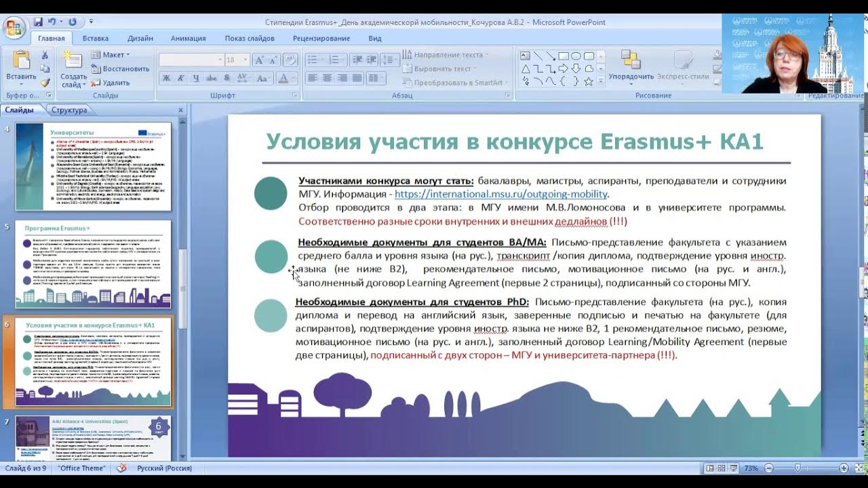Delete the slide using Удалить
The width and height of the screenshot is (868, 488).
(111, 83)
